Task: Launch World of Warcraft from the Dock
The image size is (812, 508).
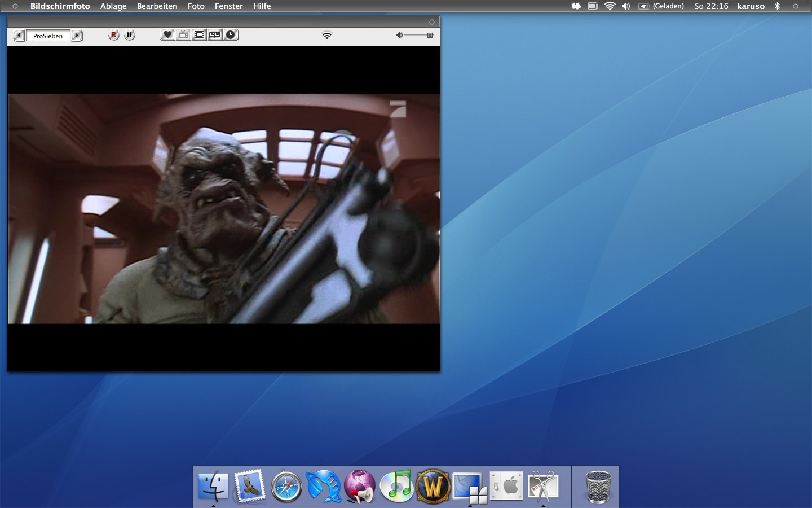Action: tap(433, 486)
